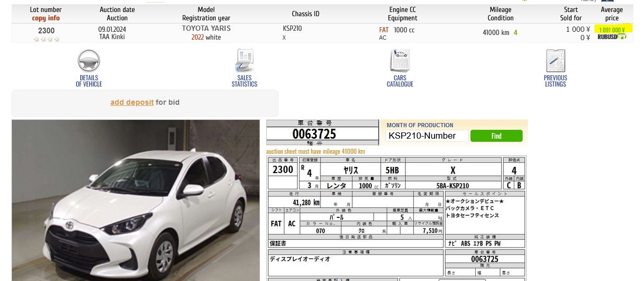Screen dimensions: 644x281
Task: Open the Cars Catalogue icon
Action: (x=400, y=61)
